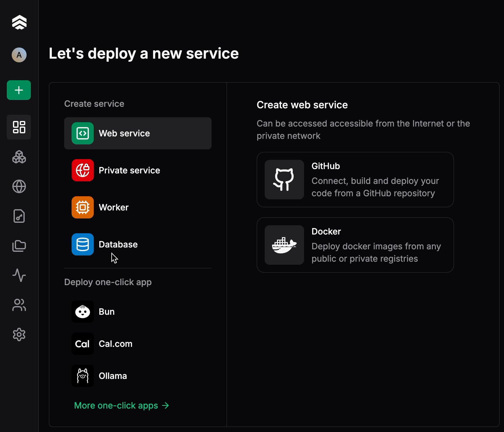Image resolution: width=504 pixels, height=432 pixels.
Task: Choose the Docker deployment card
Action: [x=355, y=245]
